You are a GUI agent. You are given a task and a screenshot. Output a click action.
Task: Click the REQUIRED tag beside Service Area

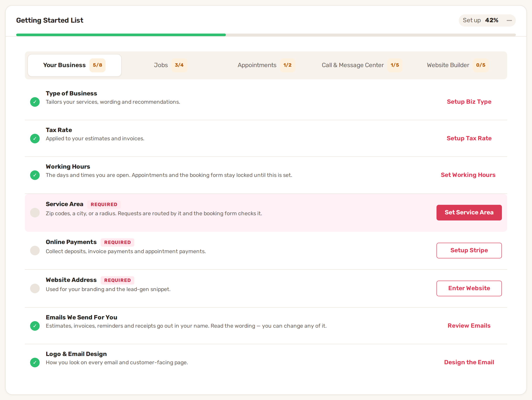[104, 204]
